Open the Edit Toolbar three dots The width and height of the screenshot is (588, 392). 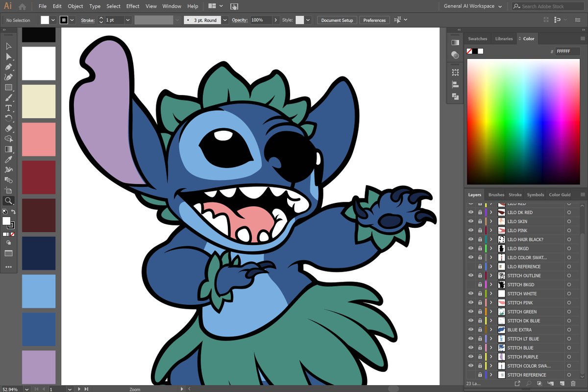8,267
